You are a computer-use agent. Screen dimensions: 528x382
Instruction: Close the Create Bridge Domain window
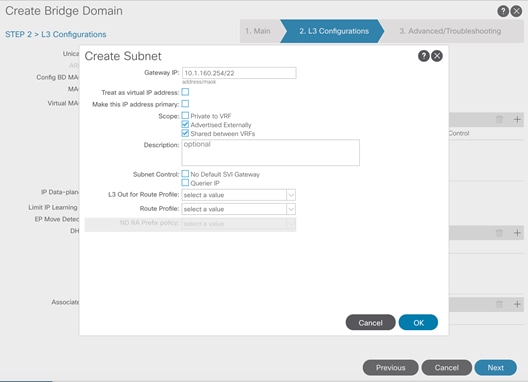[517, 11]
